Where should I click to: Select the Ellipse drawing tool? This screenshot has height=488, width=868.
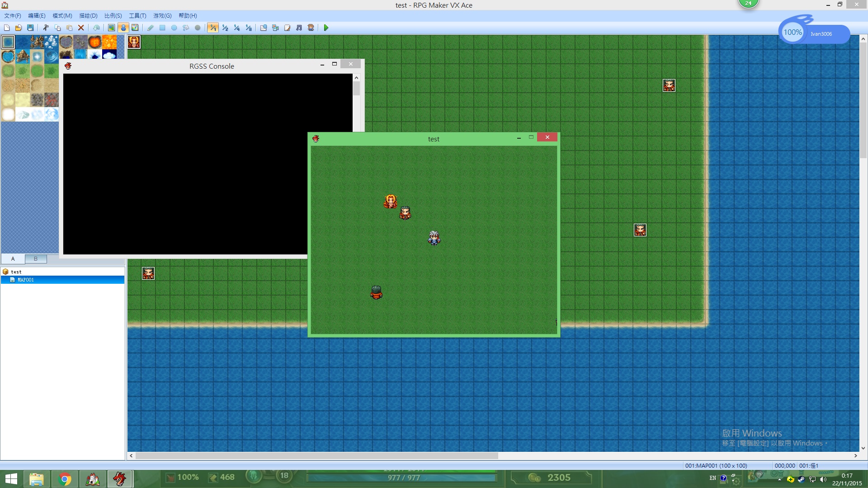pos(174,28)
